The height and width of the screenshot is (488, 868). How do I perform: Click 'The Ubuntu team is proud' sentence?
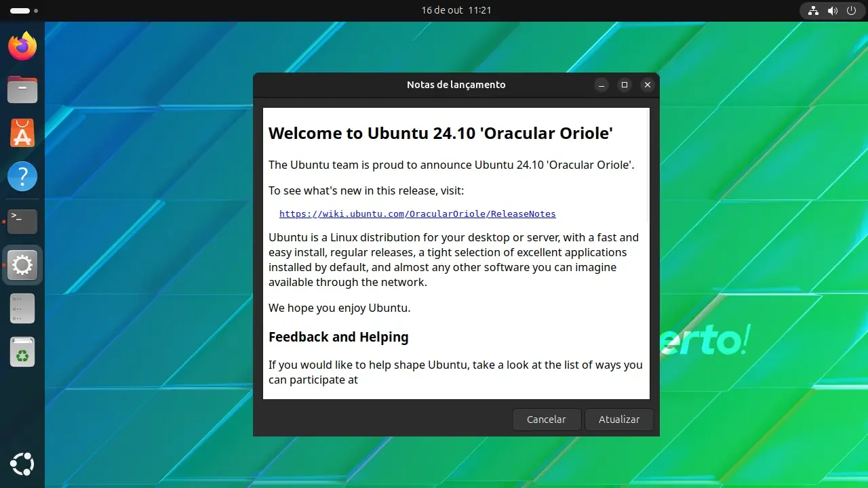coord(452,165)
